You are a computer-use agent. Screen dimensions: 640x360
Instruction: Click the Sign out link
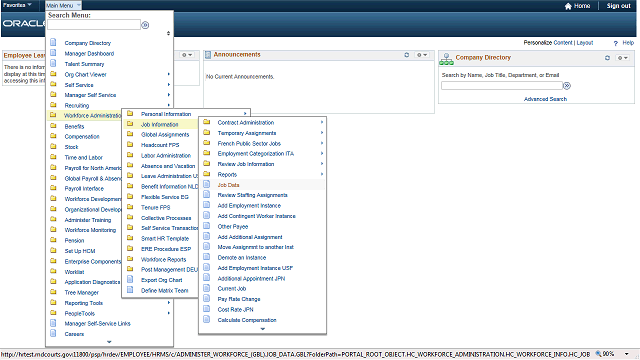pyautogui.click(x=618, y=6)
